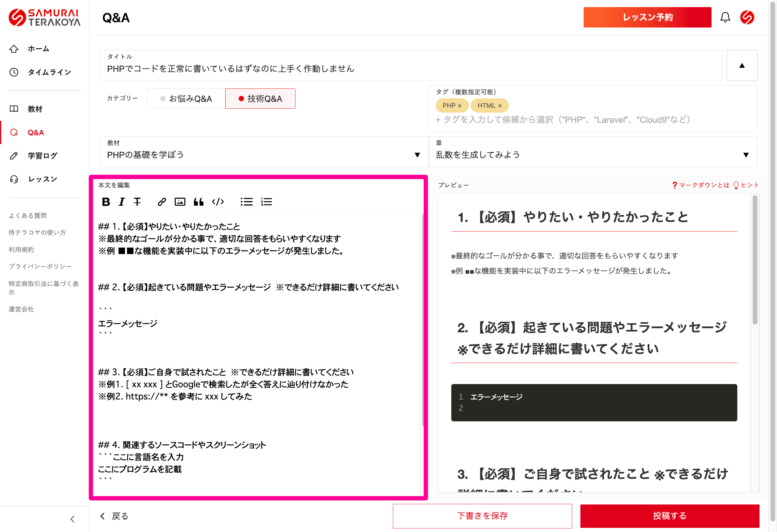
Task: Add a numbered list
Action: [x=267, y=202]
